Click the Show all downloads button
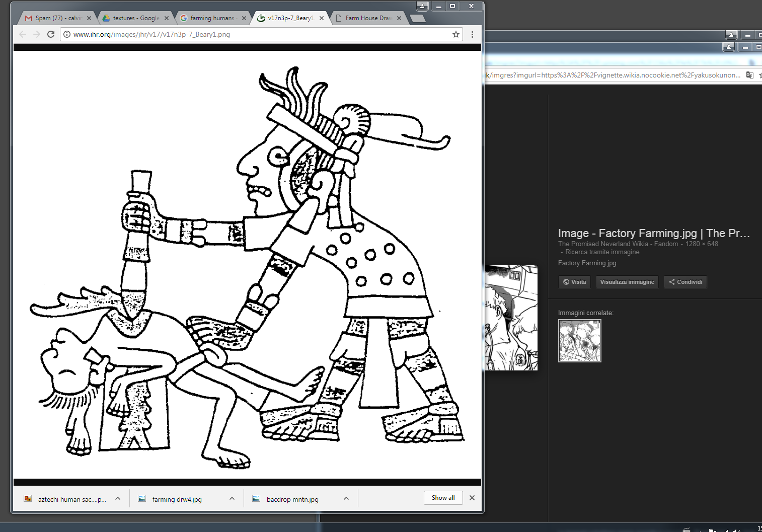The height and width of the screenshot is (532, 762). [x=443, y=498]
